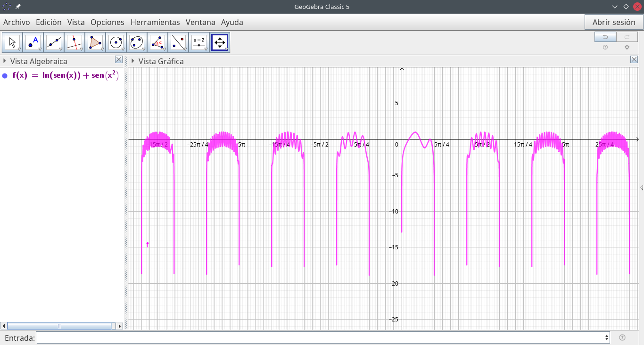
Task: Open the Edición menu
Action: point(49,22)
